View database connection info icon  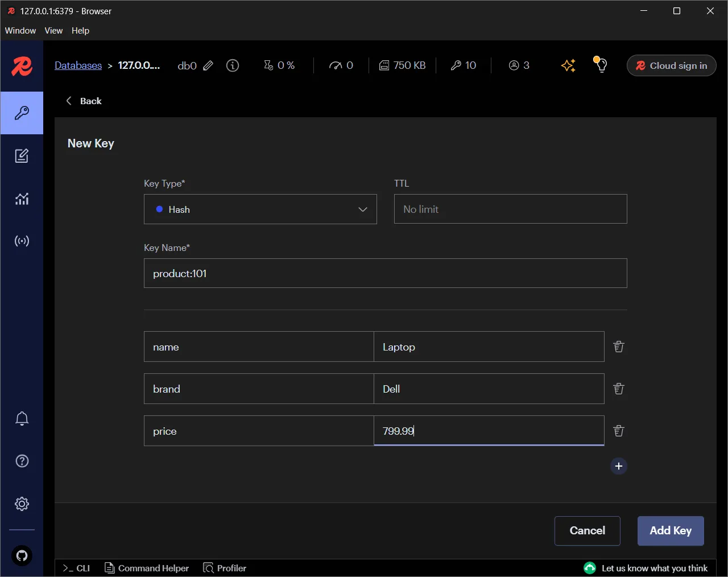(x=232, y=65)
